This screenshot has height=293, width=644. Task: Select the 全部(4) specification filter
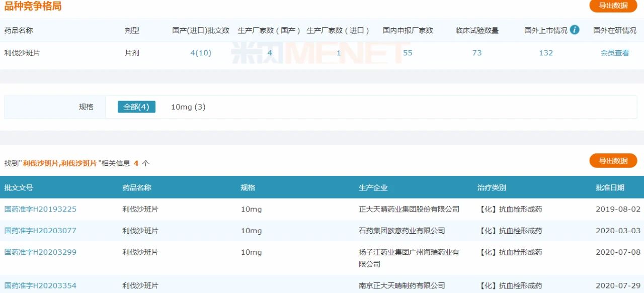pyautogui.click(x=136, y=107)
